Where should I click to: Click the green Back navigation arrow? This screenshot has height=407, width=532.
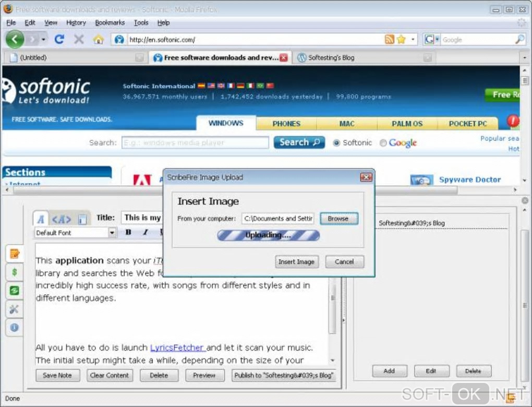[15, 39]
